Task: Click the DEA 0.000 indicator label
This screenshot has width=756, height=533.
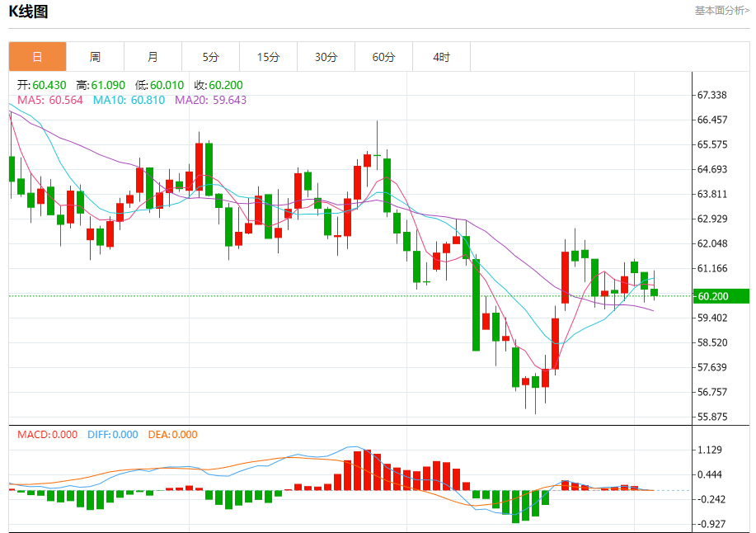Action: pos(172,435)
